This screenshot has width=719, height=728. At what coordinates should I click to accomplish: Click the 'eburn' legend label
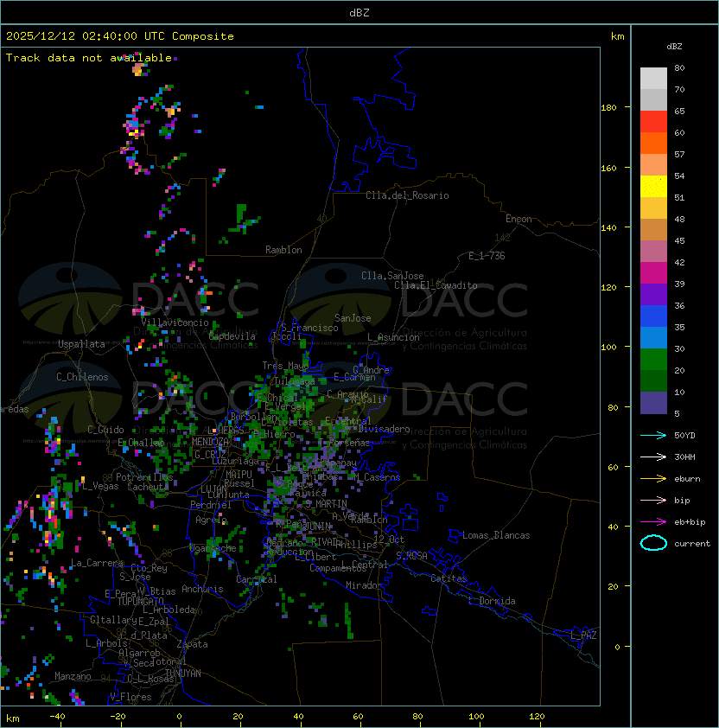[687, 479]
